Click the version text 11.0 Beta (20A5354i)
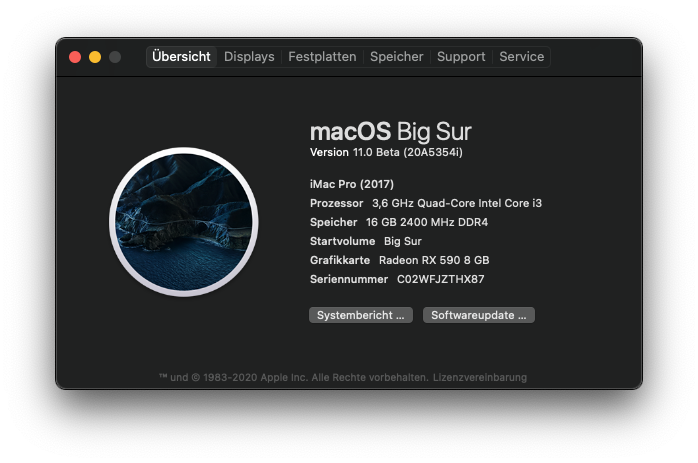Viewport: 698px width, 463px height. click(x=408, y=152)
